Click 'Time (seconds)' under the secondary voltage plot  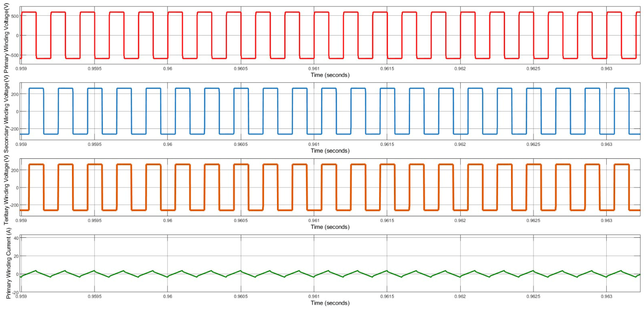(x=330, y=151)
